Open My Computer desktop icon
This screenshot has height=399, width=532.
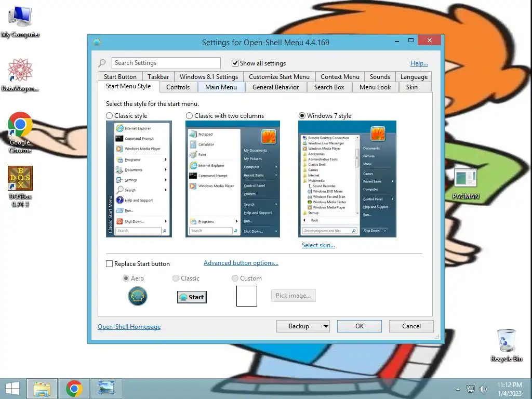coord(20,21)
